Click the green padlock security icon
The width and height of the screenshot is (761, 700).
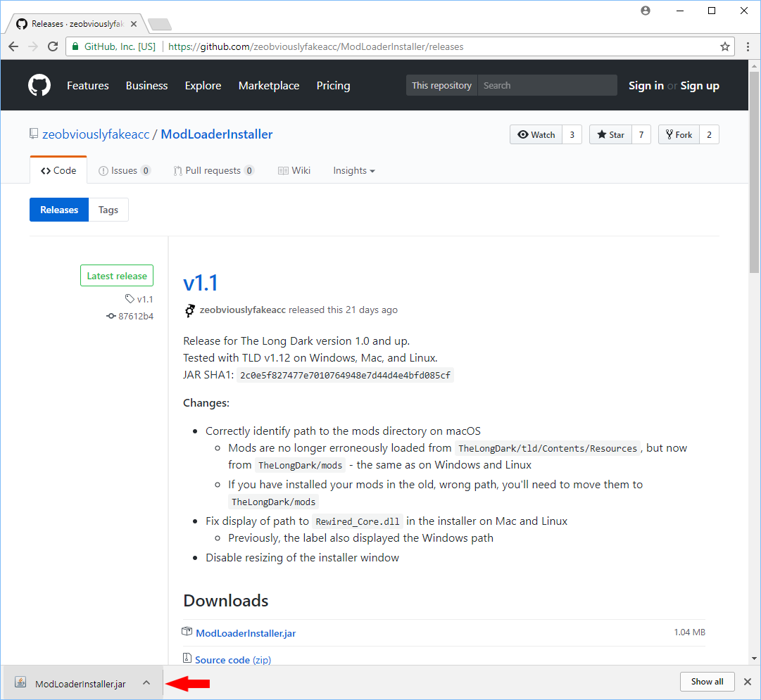pos(75,46)
